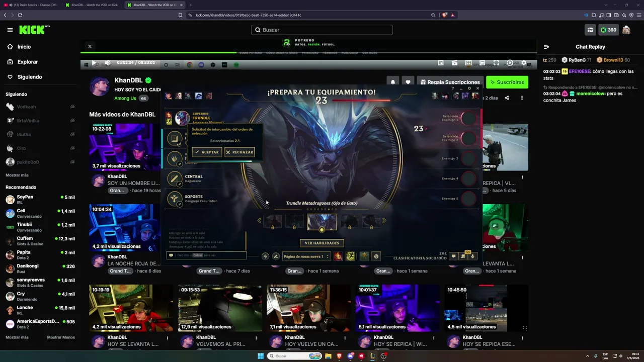This screenshot has width=644, height=362.
Task: Expand Mostrar más under Siguiendo
Action: tap(17, 175)
